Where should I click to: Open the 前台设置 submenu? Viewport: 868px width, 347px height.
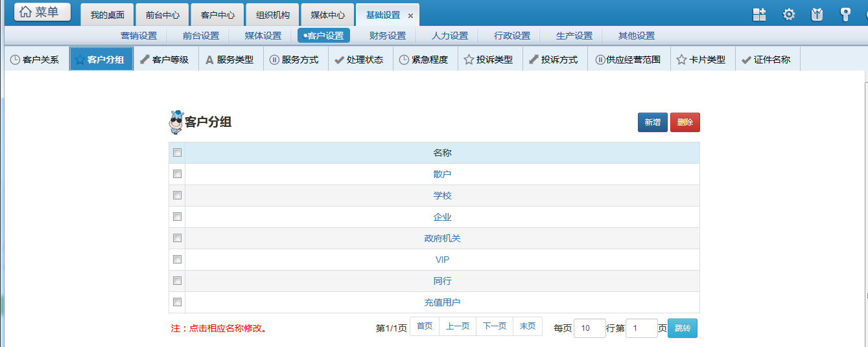tap(201, 36)
